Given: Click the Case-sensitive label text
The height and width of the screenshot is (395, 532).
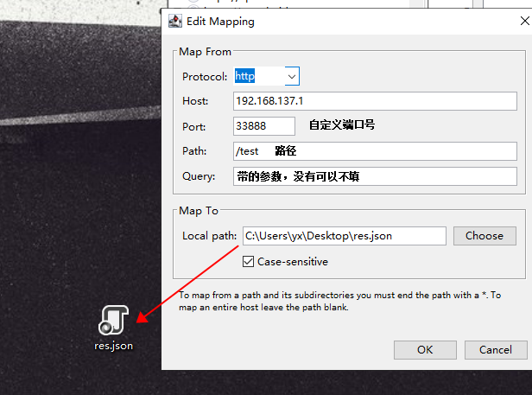Looking at the screenshot, I should coord(293,262).
